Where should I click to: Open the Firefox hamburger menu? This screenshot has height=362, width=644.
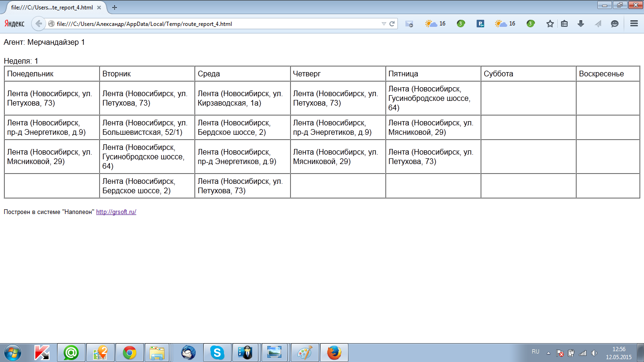pyautogui.click(x=634, y=24)
